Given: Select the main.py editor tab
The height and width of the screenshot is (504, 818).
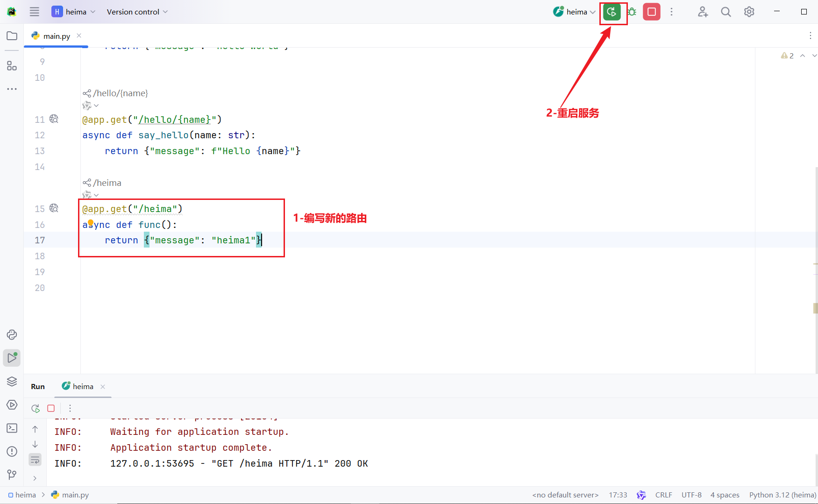Looking at the screenshot, I should click(x=56, y=36).
